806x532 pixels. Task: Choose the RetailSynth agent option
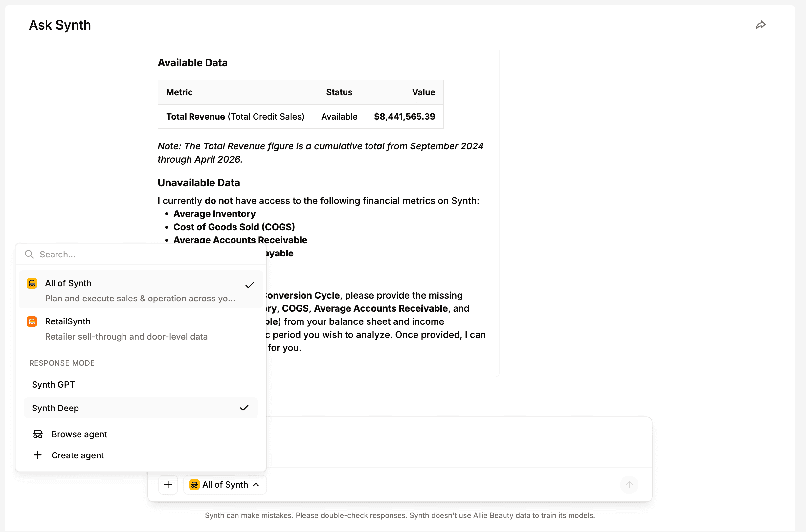pyautogui.click(x=141, y=328)
